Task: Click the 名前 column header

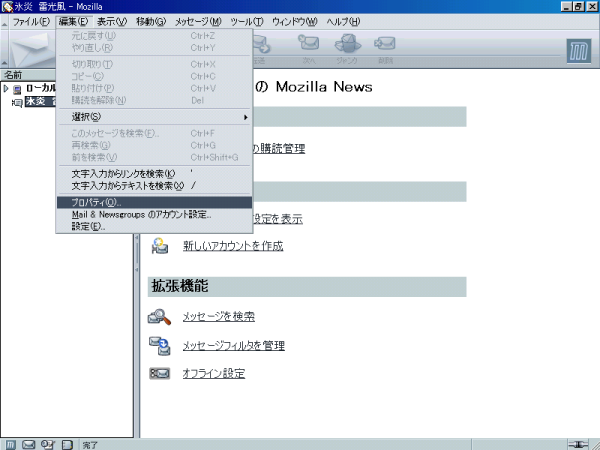Action: [x=28, y=75]
